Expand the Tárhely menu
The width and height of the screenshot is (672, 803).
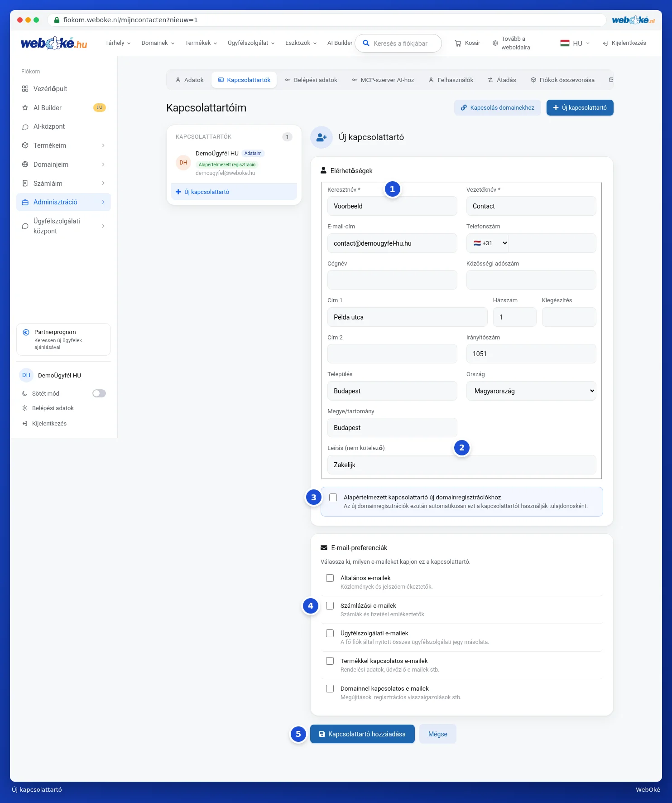pos(118,43)
